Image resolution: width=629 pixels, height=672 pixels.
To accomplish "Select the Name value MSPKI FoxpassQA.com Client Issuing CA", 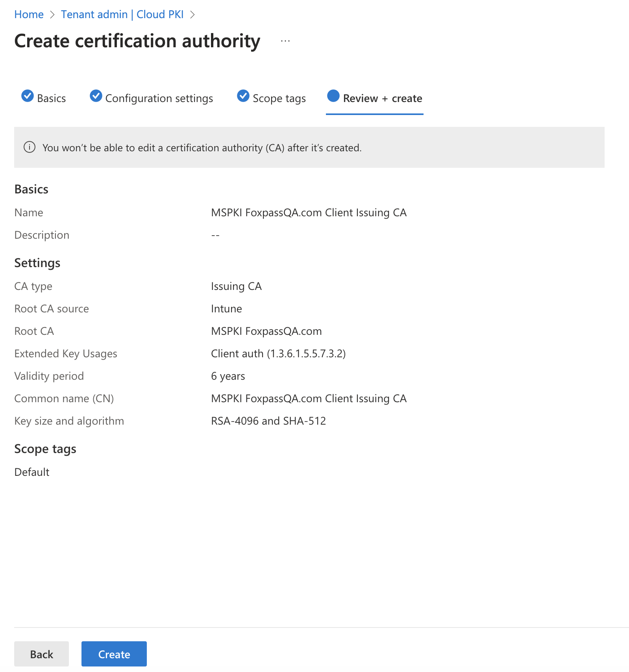I will [x=309, y=213].
